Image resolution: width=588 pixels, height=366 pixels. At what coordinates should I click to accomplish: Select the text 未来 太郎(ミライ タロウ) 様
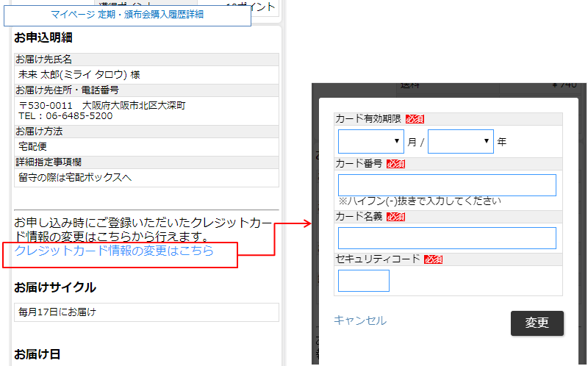79,75
